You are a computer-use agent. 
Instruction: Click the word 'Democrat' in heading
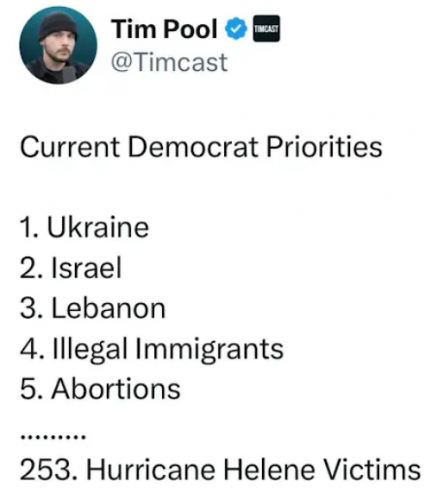click(x=193, y=147)
